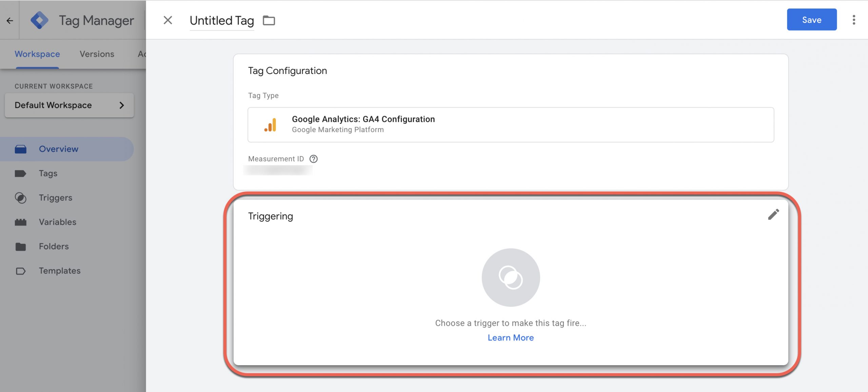Click the Tags label icon in sidebar
The width and height of the screenshot is (868, 392).
(x=21, y=173)
